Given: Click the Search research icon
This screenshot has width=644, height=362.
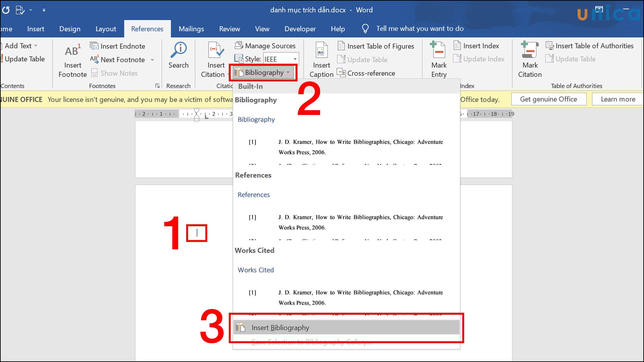Looking at the screenshot, I should tap(179, 58).
